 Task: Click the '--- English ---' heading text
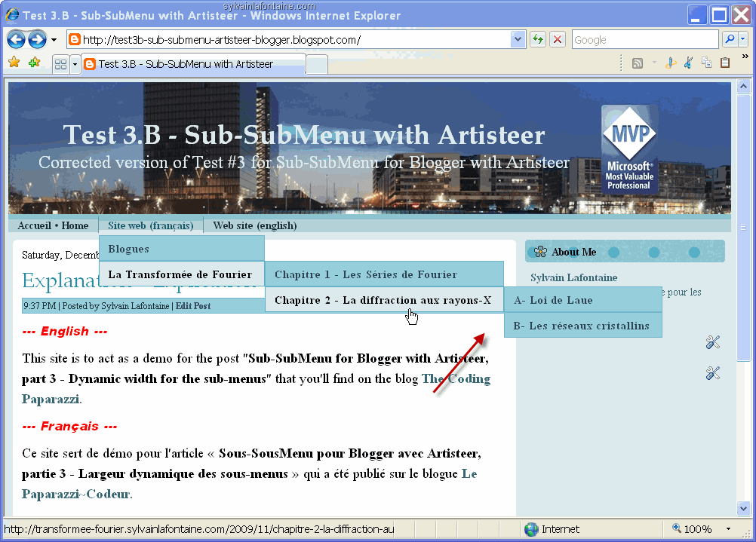(65, 332)
